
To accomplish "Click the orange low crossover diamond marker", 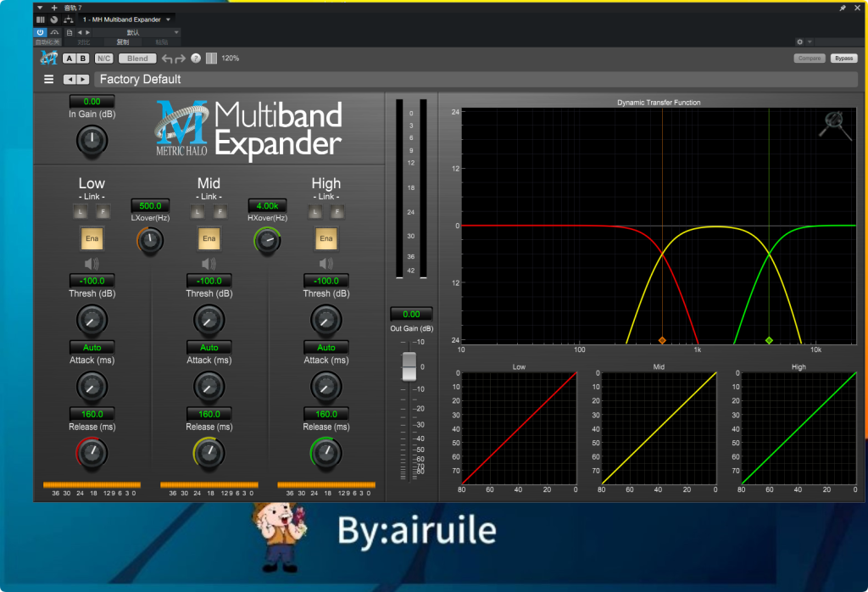I will pyautogui.click(x=662, y=340).
